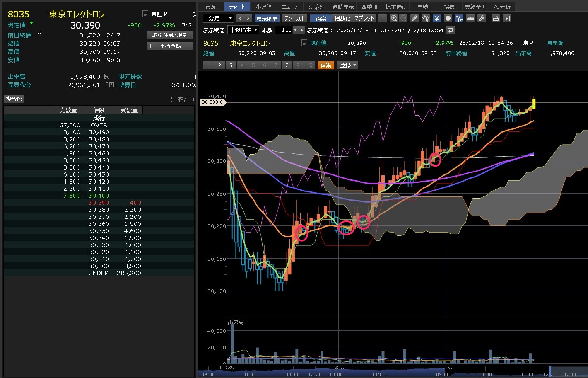Open the 1分足 timeframe dropdown
This screenshot has width=588, height=378.
pyautogui.click(x=218, y=18)
